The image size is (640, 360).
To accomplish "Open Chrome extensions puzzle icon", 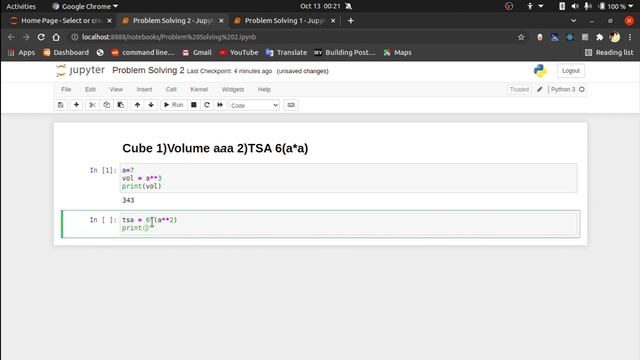I will pos(600,37).
